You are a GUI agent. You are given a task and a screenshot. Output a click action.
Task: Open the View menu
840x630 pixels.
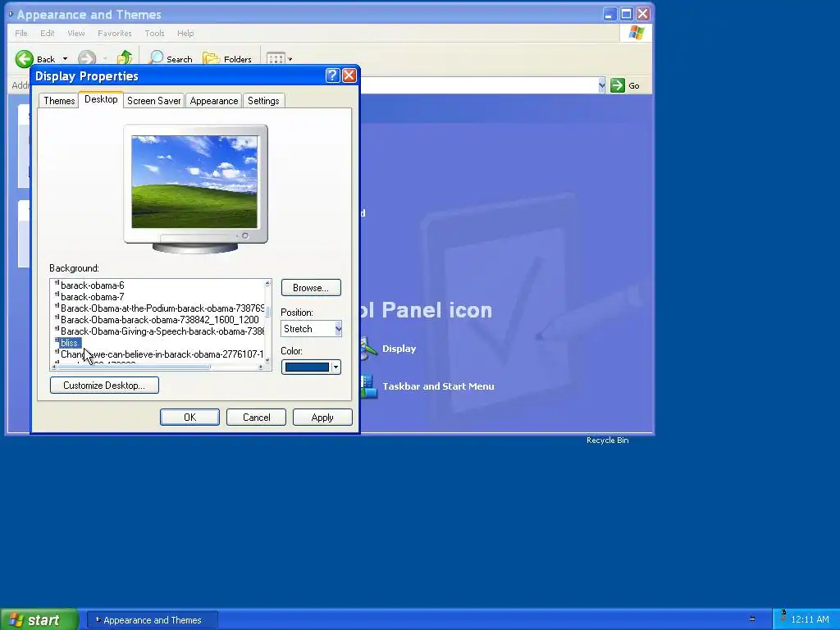(x=75, y=33)
